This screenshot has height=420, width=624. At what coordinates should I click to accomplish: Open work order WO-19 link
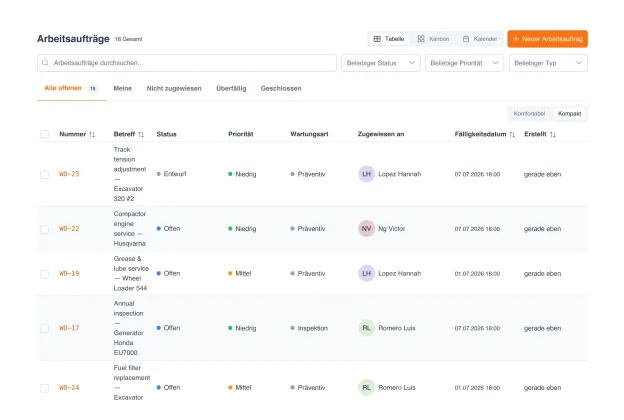click(x=69, y=273)
